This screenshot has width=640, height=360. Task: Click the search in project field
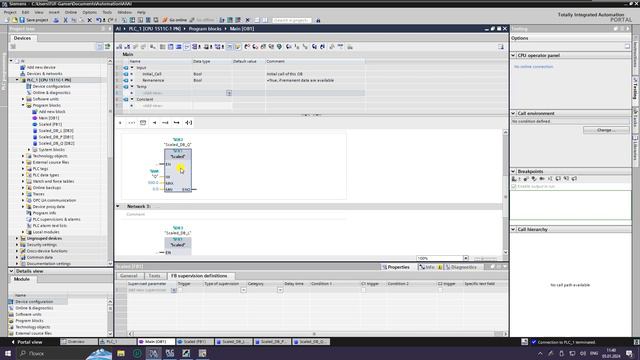click(x=292, y=20)
